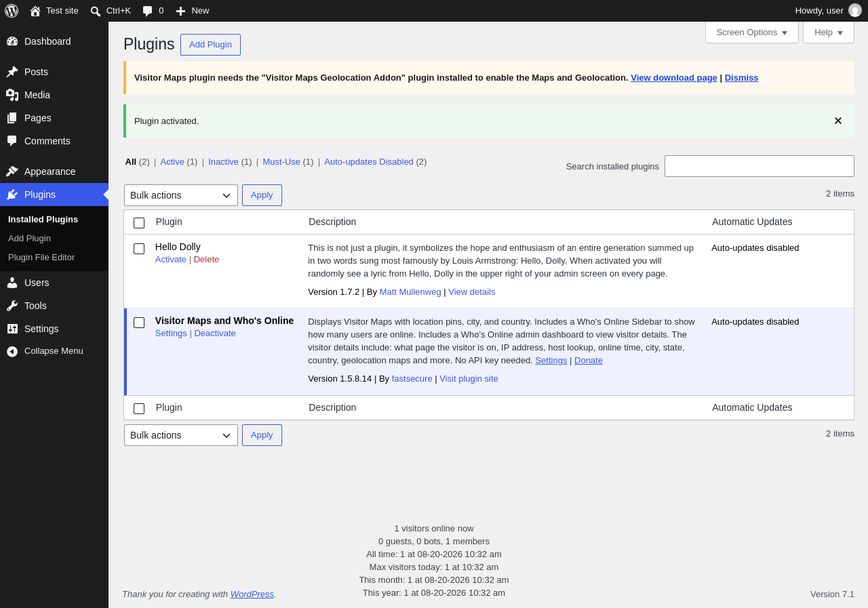
Task: Filter plugins by Inactive tab
Action: [223, 161]
